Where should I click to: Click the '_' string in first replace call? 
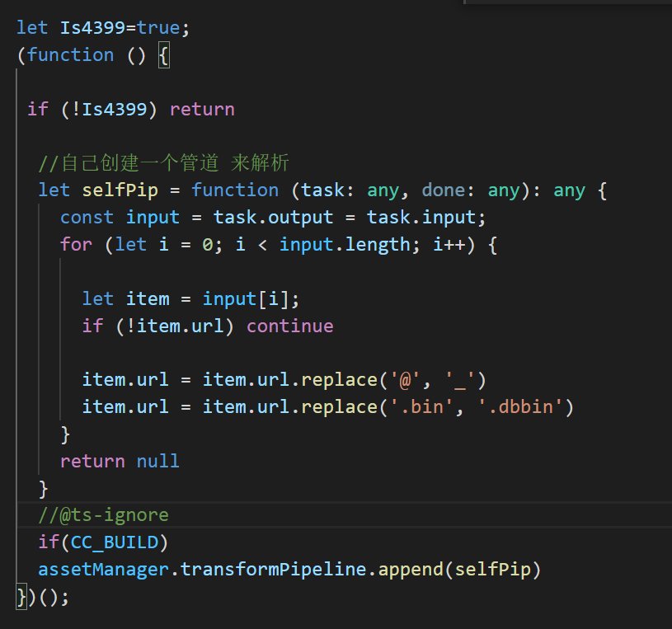click(460, 380)
